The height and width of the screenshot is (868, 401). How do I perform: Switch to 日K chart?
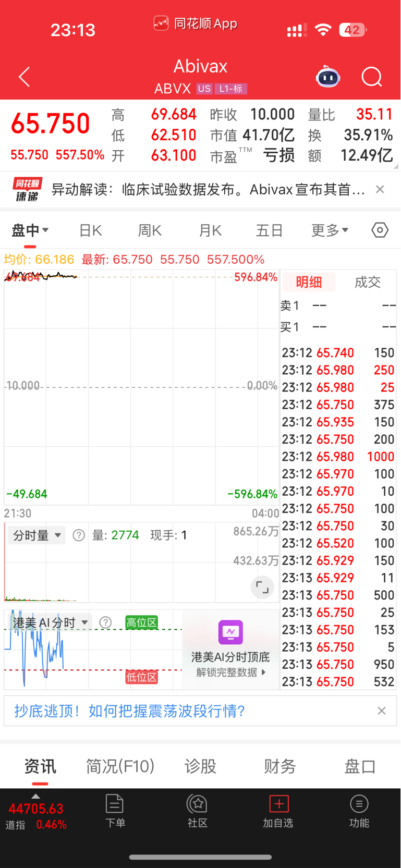click(x=90, y=230)
